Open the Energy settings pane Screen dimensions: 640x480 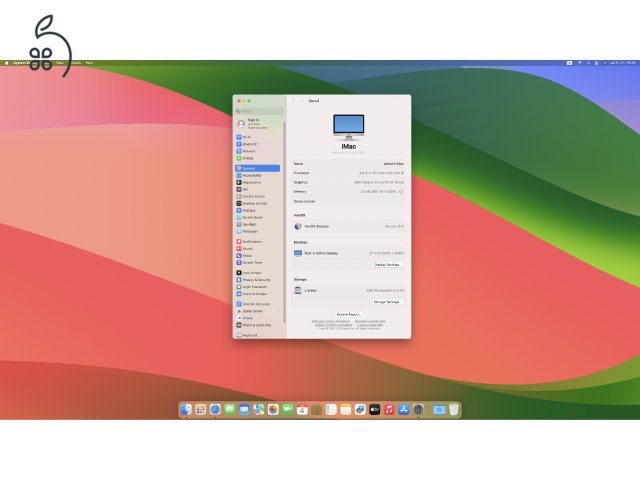pos(258,158)
